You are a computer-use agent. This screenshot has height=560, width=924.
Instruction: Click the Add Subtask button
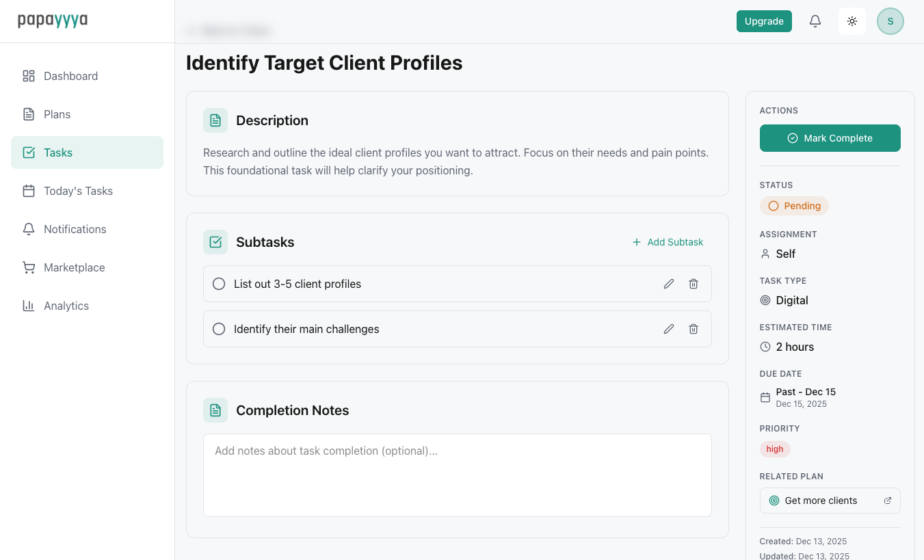(x=668, y=242)
